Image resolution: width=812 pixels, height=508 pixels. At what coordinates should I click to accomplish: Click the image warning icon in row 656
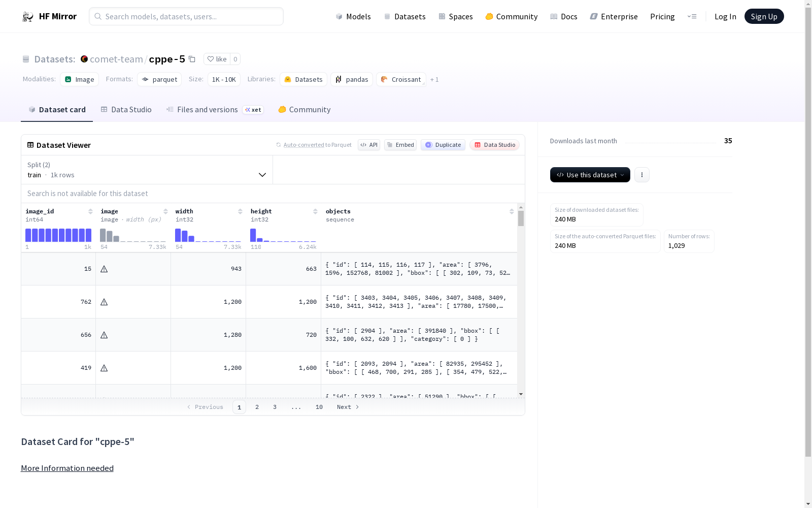tap(104, 335)
